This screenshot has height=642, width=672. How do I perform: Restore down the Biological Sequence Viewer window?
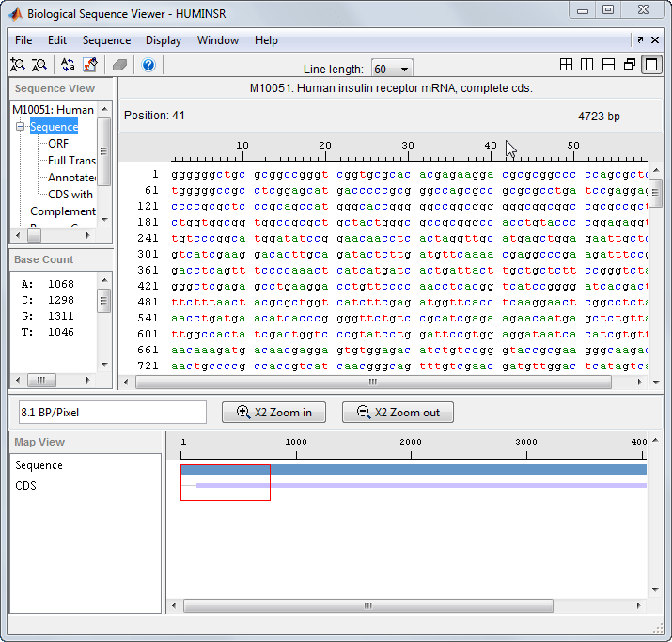pyautogui.click(x=608, y=10)
